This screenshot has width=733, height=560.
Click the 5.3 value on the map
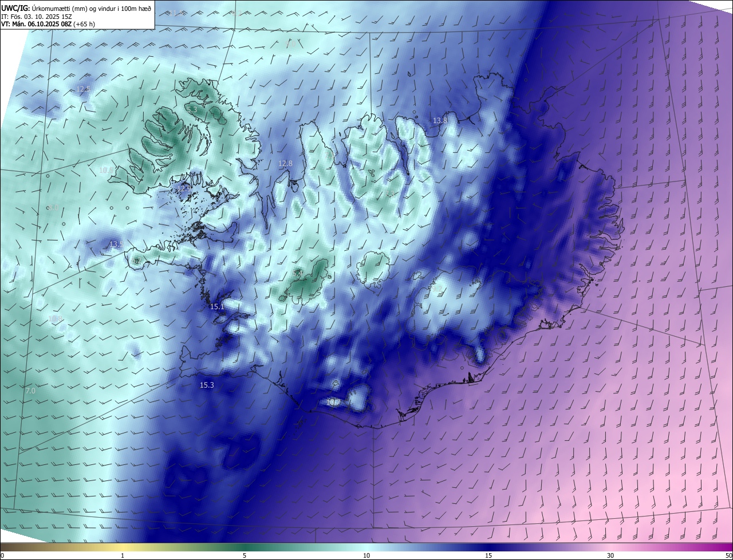(191, 109)
